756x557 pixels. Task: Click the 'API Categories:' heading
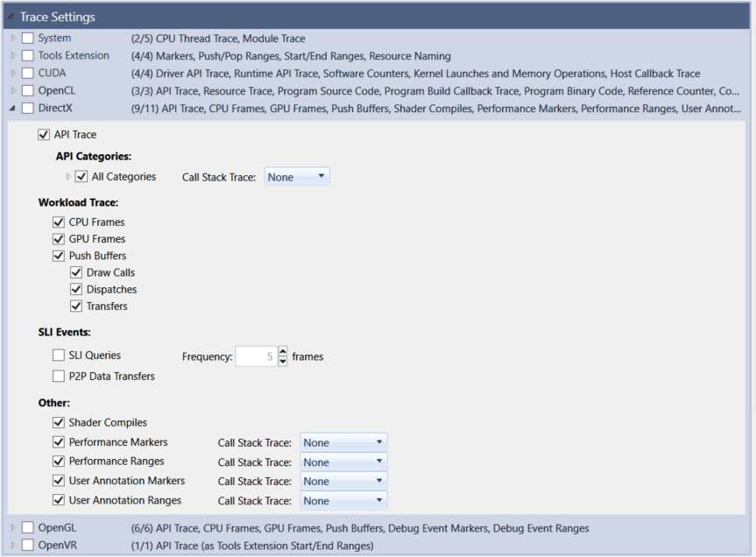coord(94,156)
